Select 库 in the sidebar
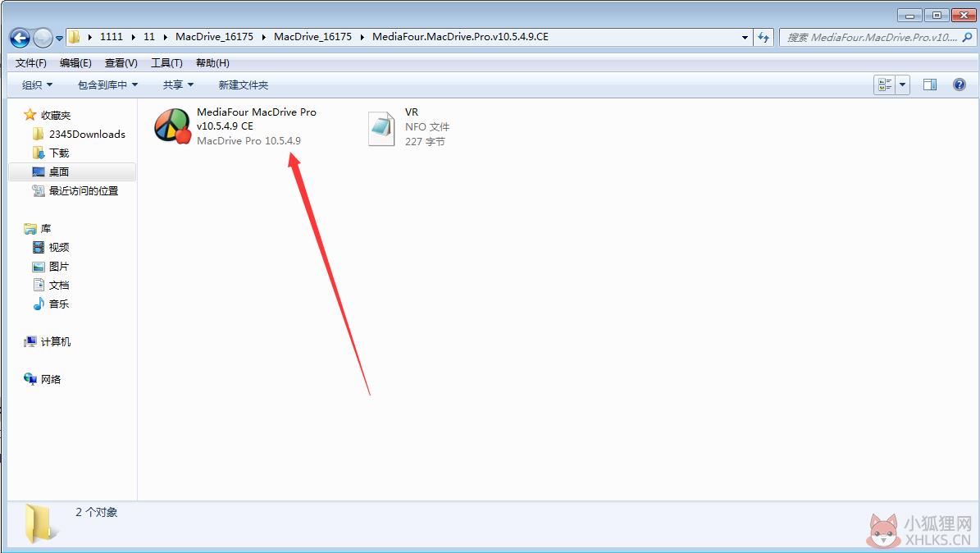 coord(46,228)
